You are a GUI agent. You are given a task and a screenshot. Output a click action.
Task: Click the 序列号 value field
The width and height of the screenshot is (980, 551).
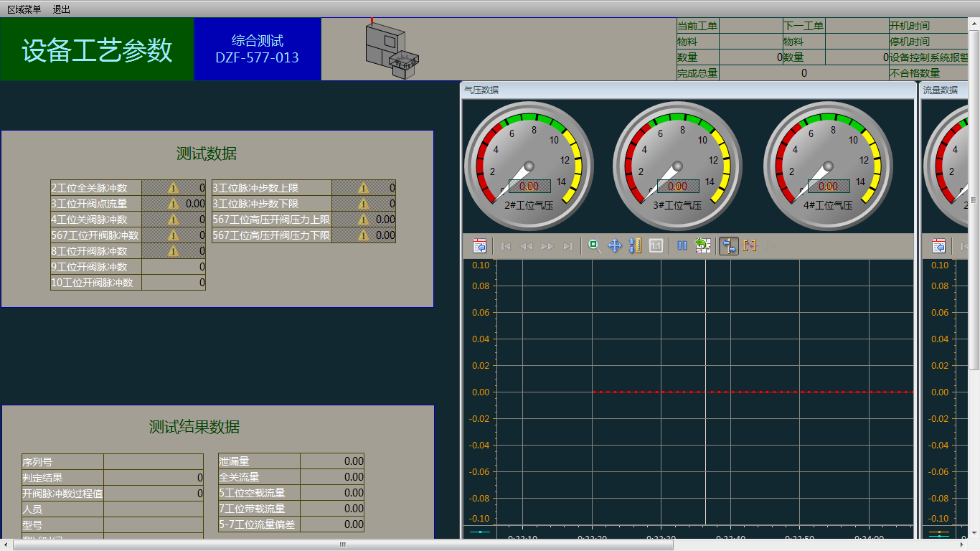pos(154,462)
